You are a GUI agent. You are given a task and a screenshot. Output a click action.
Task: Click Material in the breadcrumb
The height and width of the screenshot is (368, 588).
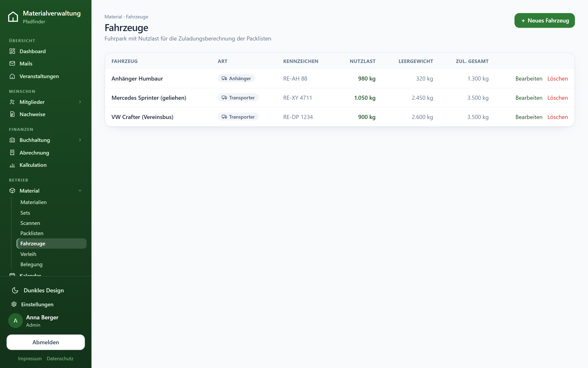tap(113, 17)
